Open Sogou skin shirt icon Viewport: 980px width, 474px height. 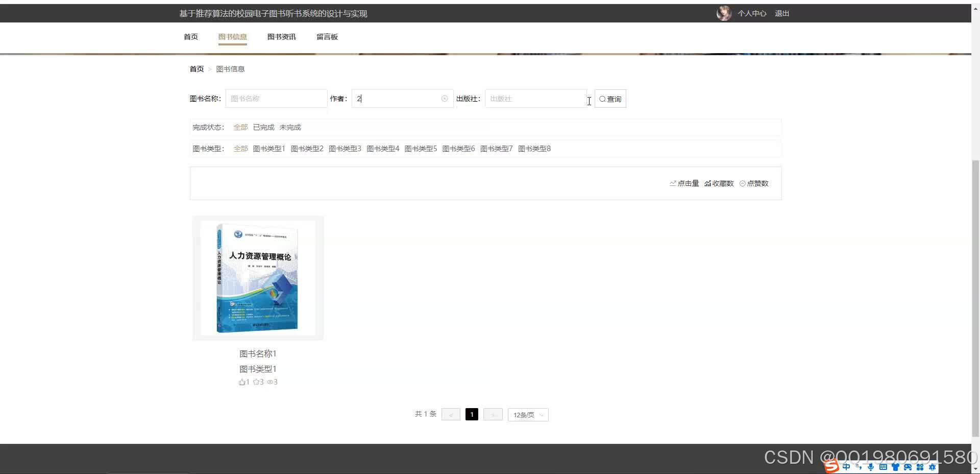point(895,467)
